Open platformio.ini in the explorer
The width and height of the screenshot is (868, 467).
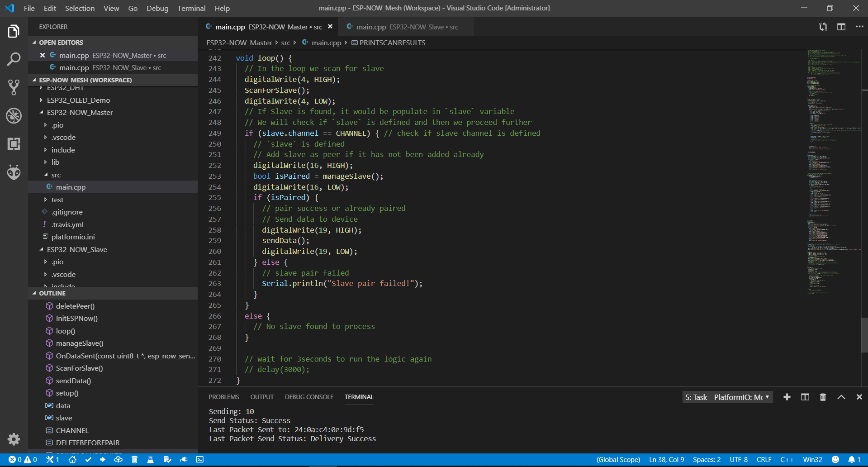[73, 237]
